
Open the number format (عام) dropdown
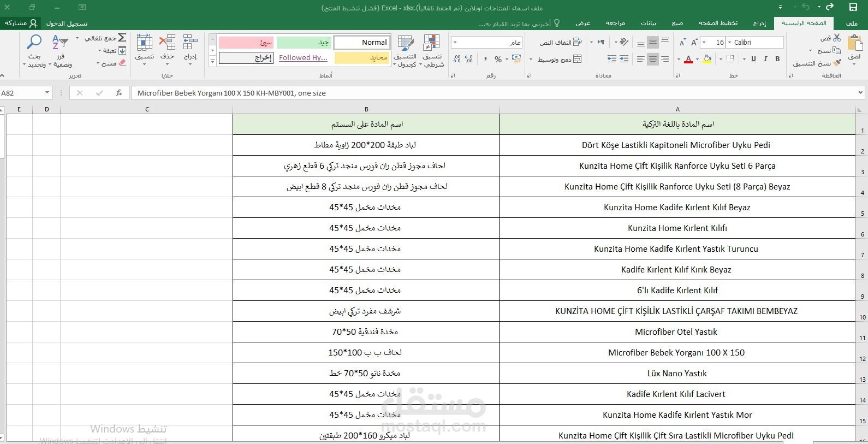coord(455,42)
